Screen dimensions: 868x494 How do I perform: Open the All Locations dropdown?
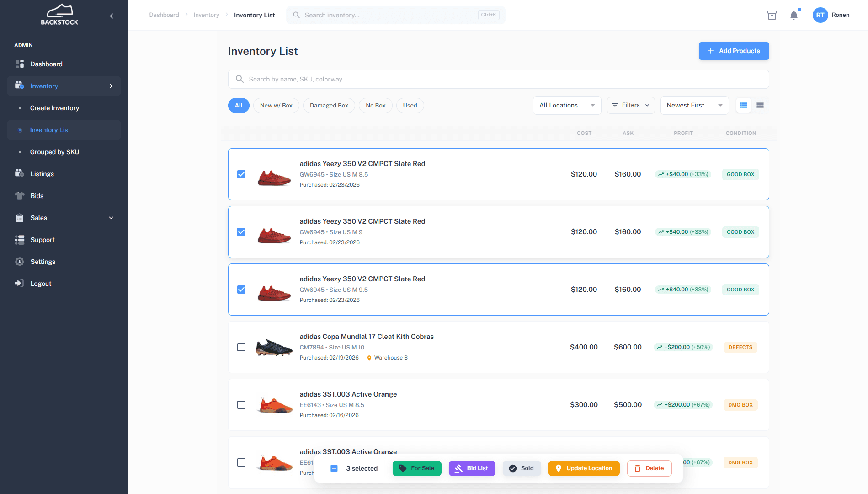tap(567, 105)
